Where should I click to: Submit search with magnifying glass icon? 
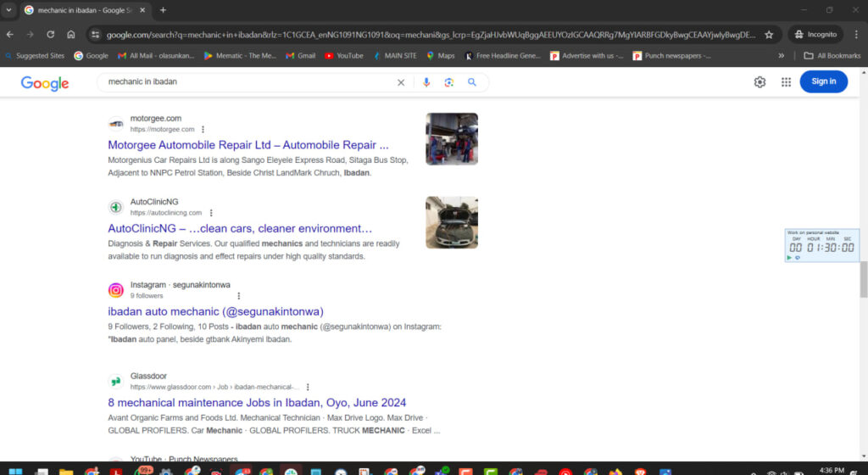coord(471,82)
